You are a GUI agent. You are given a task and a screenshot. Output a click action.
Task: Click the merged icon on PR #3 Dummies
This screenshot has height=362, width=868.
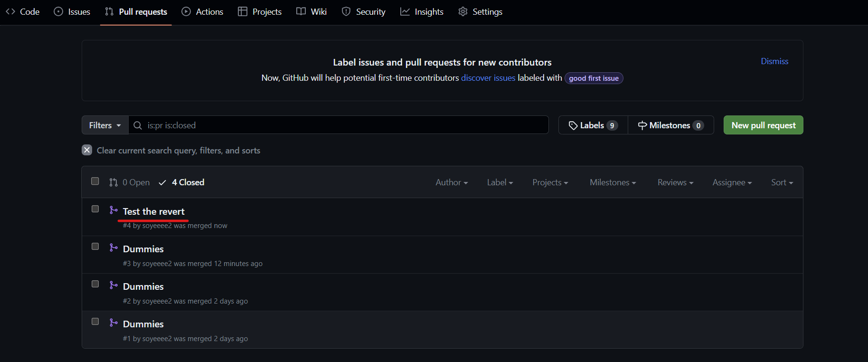[x=113, y=248]
